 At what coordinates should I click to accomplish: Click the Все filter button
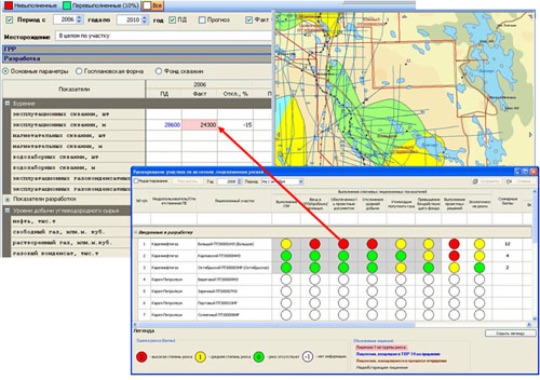(x=153, y=6)
